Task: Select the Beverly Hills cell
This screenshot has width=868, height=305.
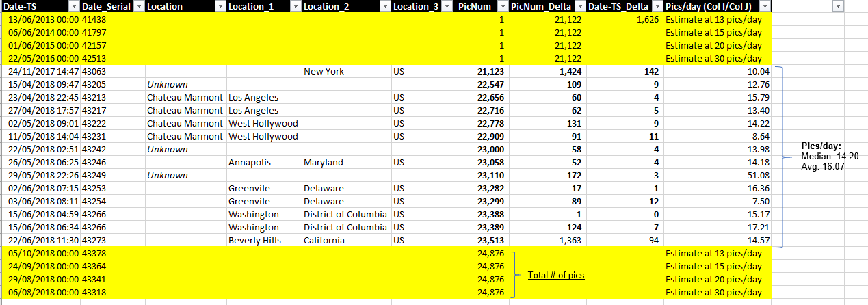Action: (264, 241)
